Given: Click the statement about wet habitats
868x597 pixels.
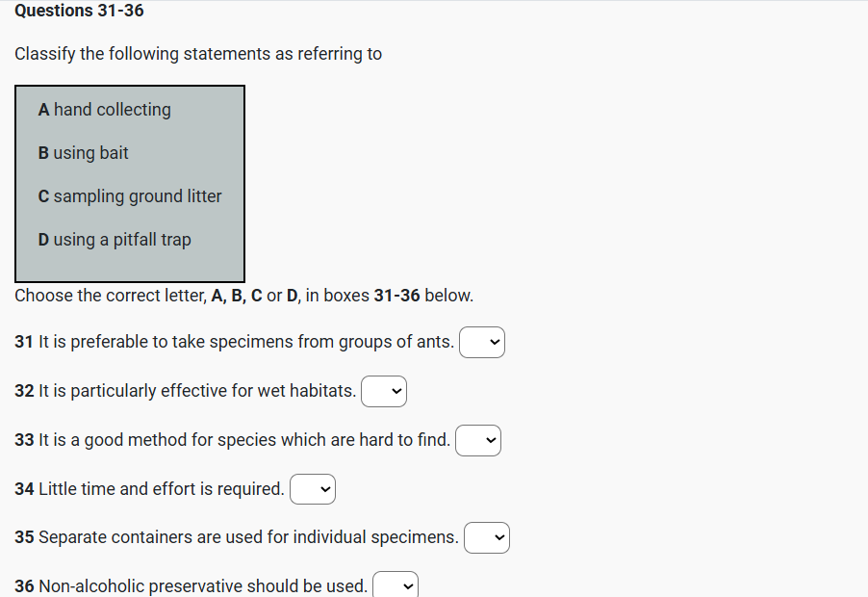Looking at the screenshot, I should point(186,392).
